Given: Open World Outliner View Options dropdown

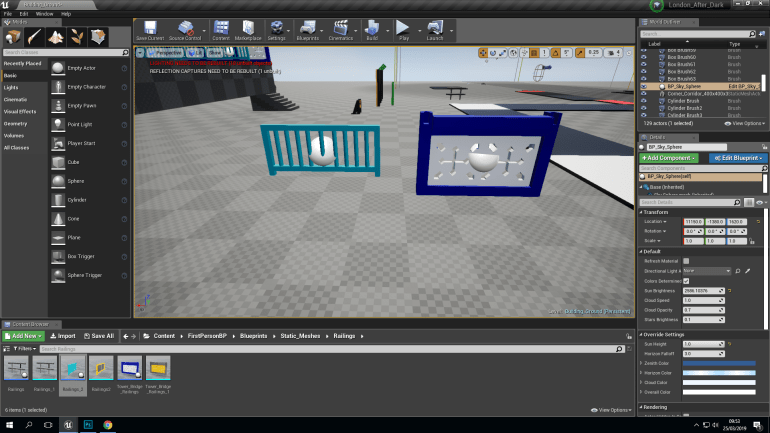Looking at the screenshot, I should [x=745, y=123].
